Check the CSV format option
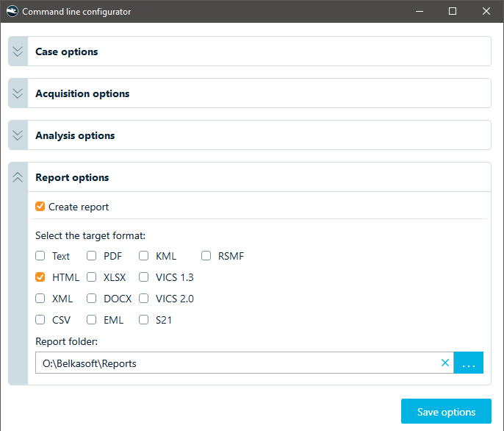504x431 pixels. (x=40, y=320)
